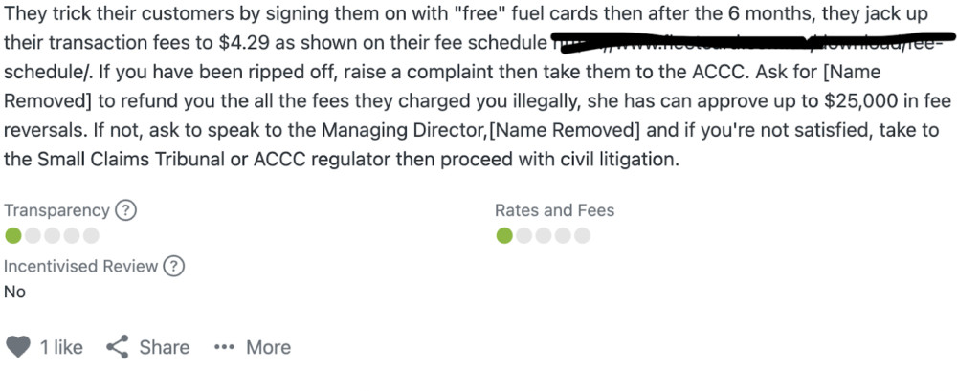Click the Transparency label text
The height and width of the screenshot is (391, 980).
(x=56, y=210)
